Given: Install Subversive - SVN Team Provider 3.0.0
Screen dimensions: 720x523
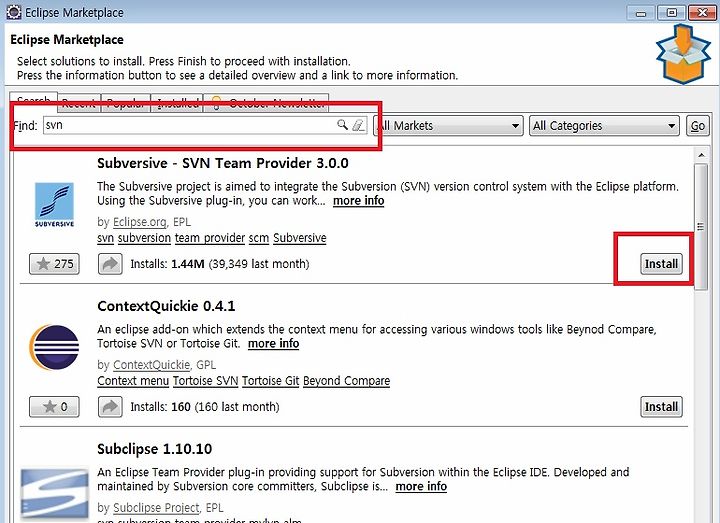Looking at the screenshot, I should pos(661,264).
